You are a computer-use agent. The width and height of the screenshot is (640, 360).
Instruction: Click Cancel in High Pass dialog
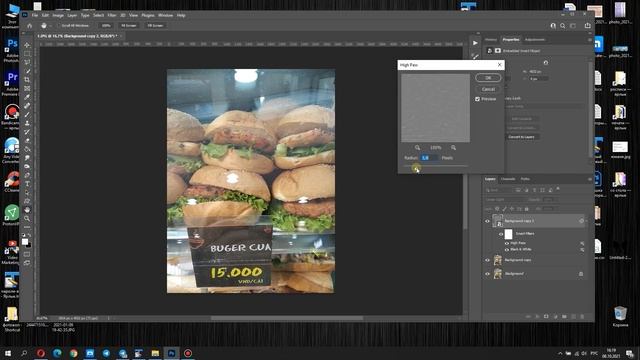pos(488,89)
